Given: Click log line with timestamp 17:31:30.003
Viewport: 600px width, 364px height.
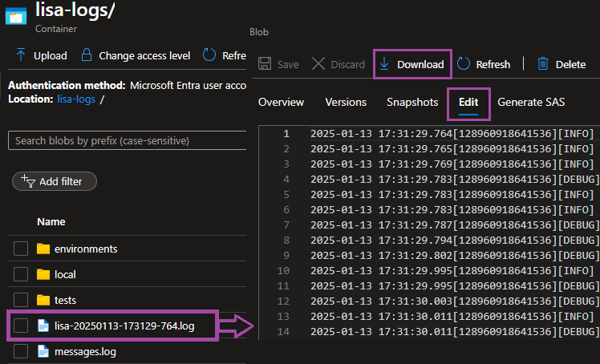Looking at the screenshot, I should pos(455,301).
